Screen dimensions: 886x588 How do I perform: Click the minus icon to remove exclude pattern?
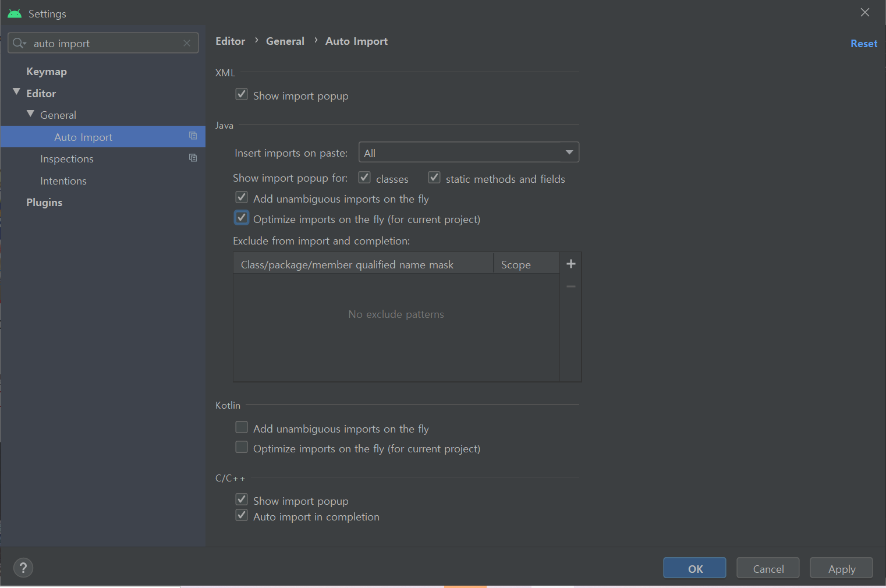(571, 286)
